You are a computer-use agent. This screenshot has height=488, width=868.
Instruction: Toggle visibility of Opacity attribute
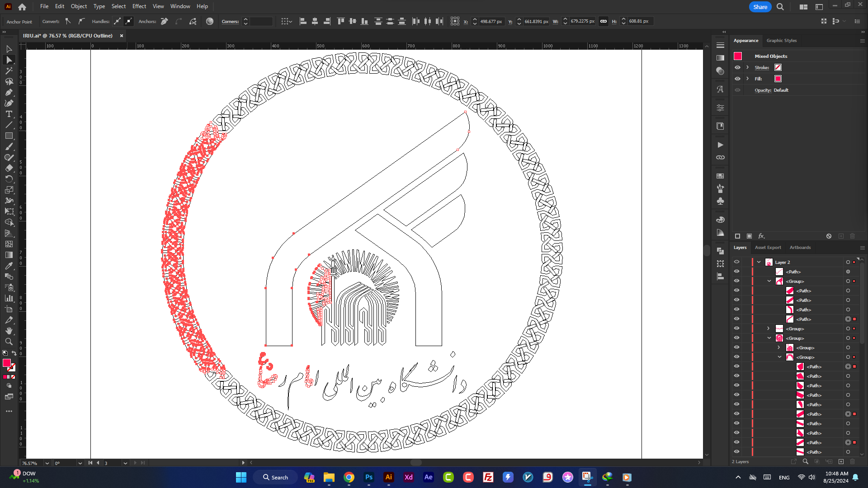click(737, 90)
